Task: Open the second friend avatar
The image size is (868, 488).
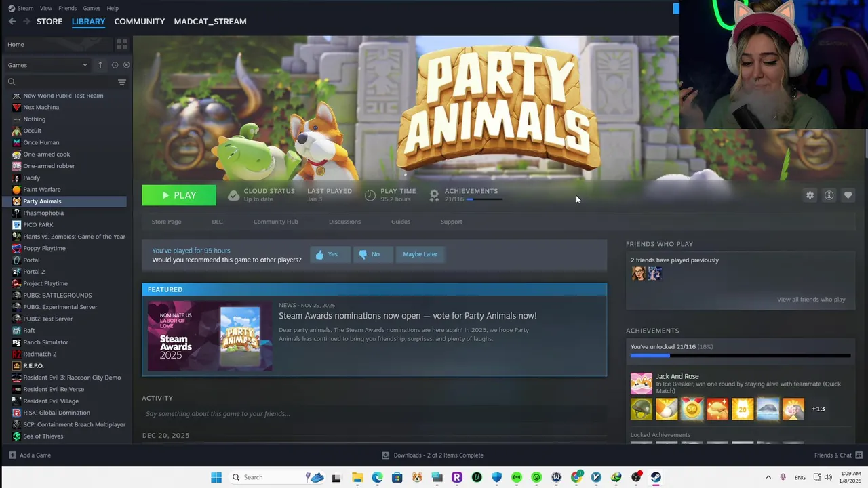Action: [x=654, y=273]
